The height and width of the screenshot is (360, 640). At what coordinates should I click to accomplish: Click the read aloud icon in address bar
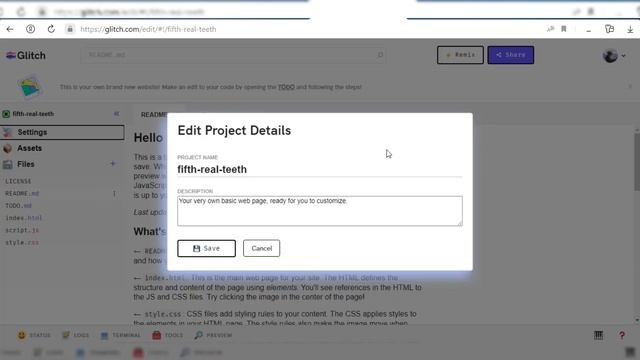click(550, 29)
